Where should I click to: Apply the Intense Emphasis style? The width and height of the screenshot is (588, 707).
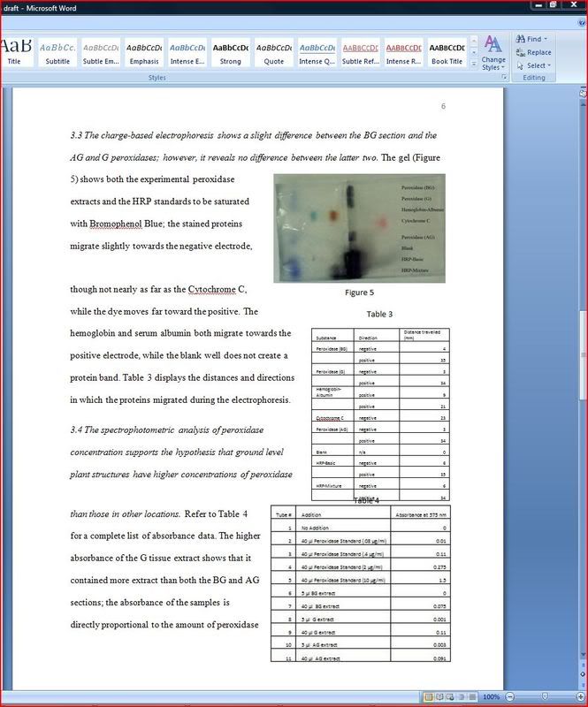coord(187,52)
